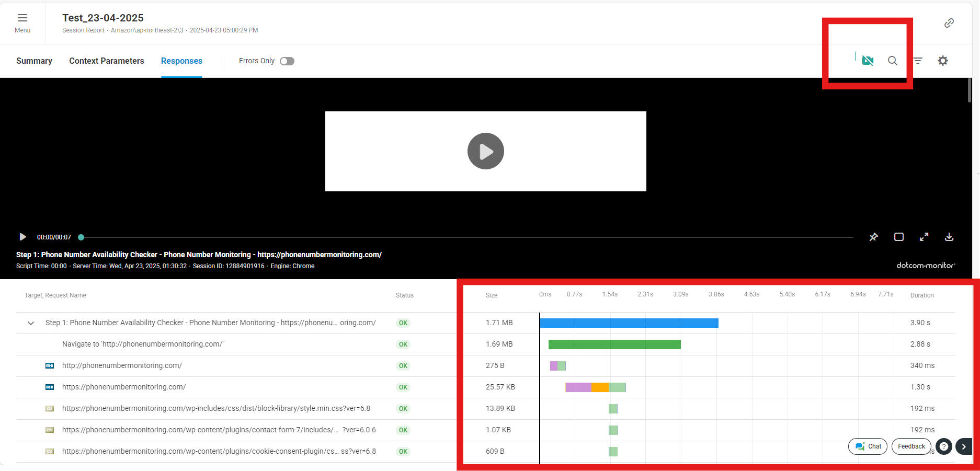This screenshot has width=980, height=471.
Task: Click the Status column header
Action: coord(405,295)
